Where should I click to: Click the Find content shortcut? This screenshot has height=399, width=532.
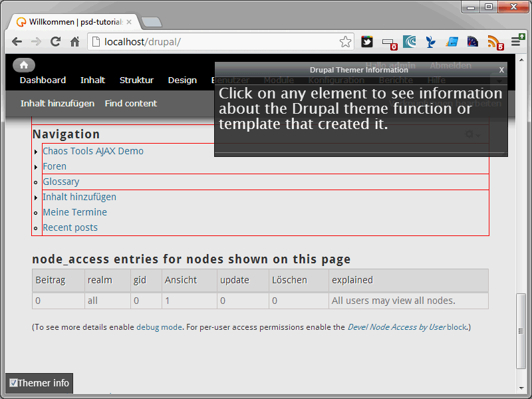tap(130, 104)
